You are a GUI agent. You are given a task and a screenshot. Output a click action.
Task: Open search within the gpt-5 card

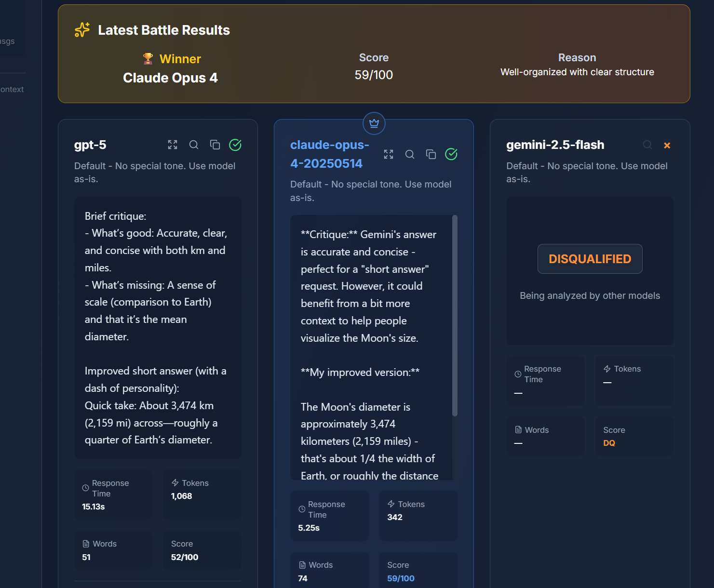coord(194,145)
